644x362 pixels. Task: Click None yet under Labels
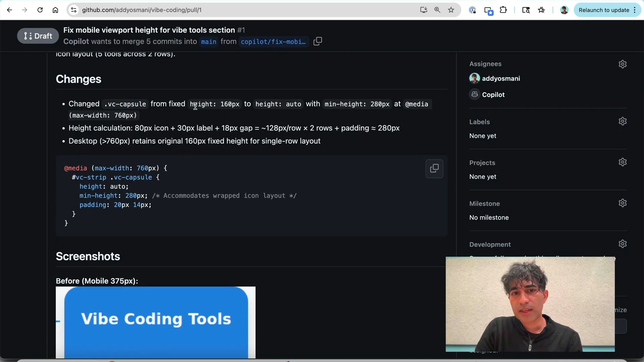[x=483, y=136]
